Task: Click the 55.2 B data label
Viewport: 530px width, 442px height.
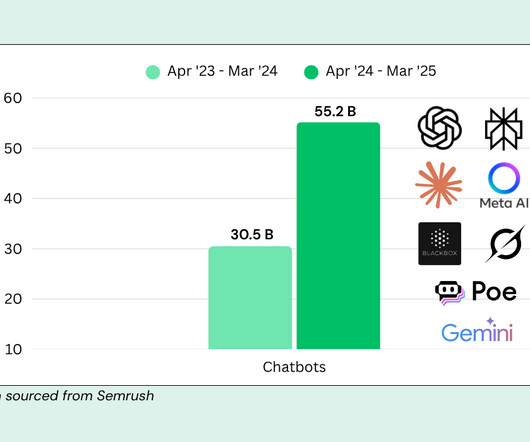Action: pos(335,112)
